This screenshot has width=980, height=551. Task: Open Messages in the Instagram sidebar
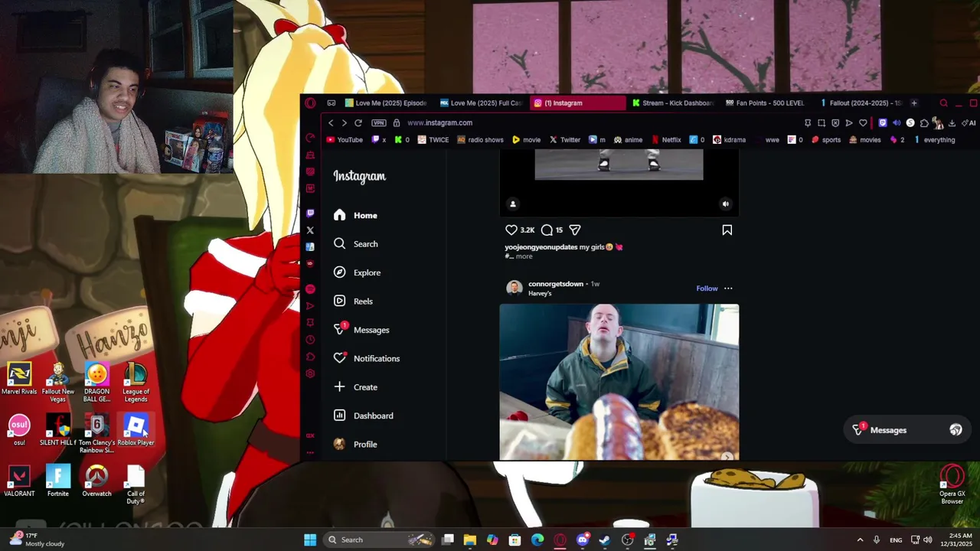[x=361, y=330]
